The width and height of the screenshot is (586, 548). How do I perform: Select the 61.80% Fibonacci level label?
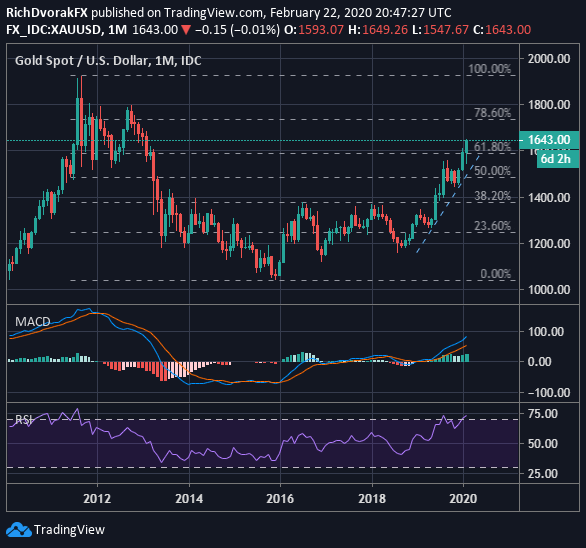pyautogui.click(x=493, y=147)
